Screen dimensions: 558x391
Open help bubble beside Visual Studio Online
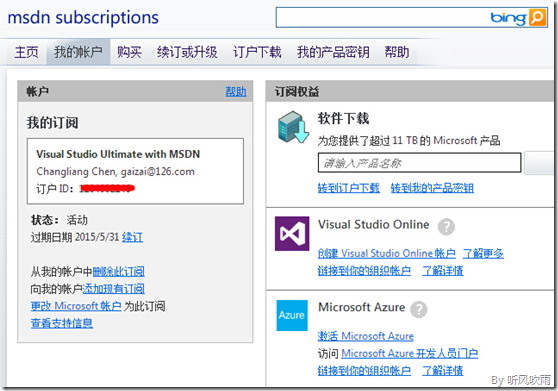[446, 227]
